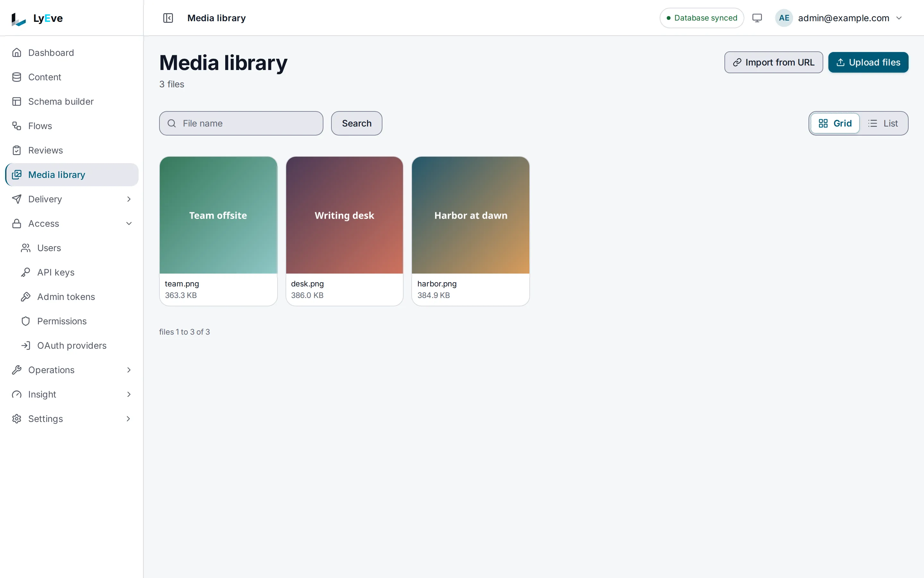924x578 pixels.
Task: Go to Content in the sidebar
Action: click(72, 77)
